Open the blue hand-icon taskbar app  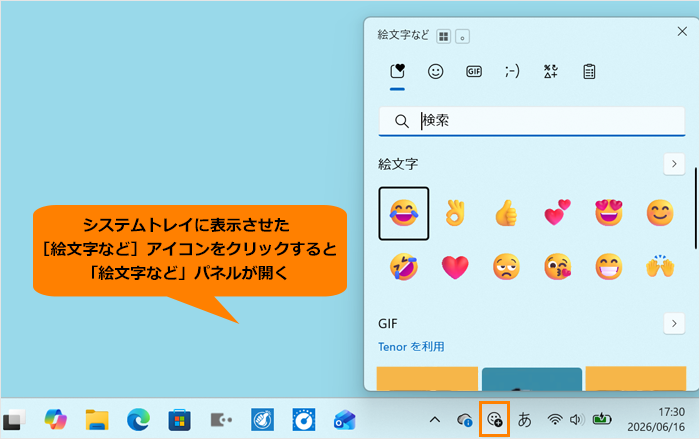(262, 420)
